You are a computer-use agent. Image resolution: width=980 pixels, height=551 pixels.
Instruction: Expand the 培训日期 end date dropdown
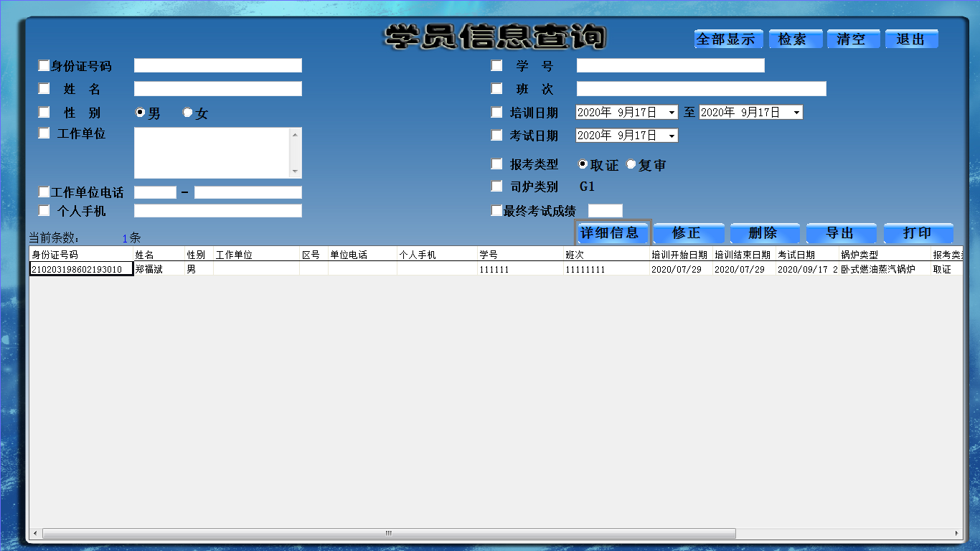796,113
